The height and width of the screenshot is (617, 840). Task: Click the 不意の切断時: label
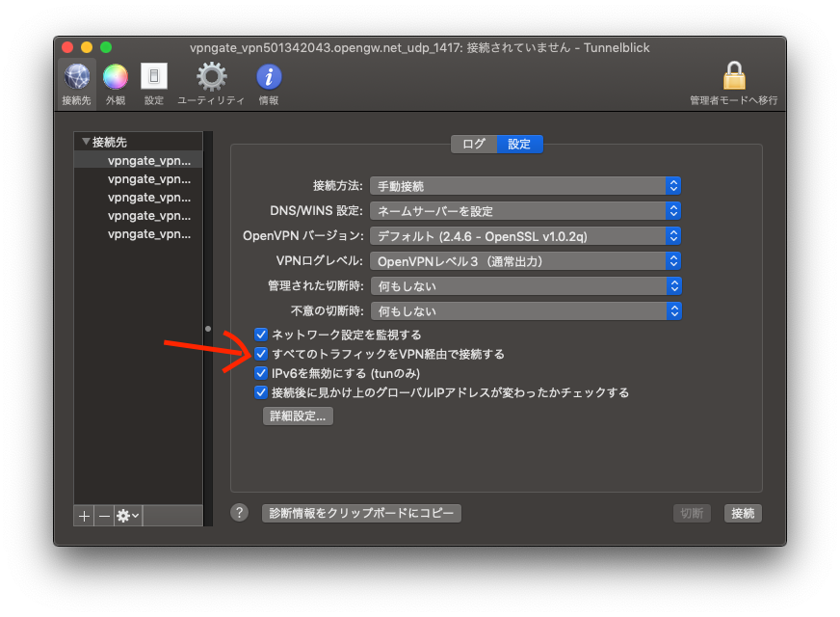(328, 311)
